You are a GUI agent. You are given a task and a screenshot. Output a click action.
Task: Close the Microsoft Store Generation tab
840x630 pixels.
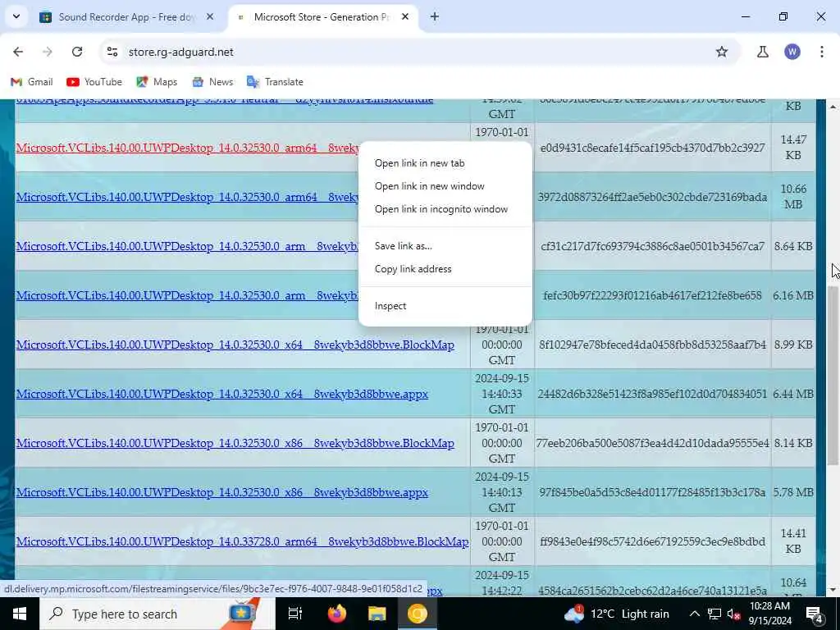405,16
